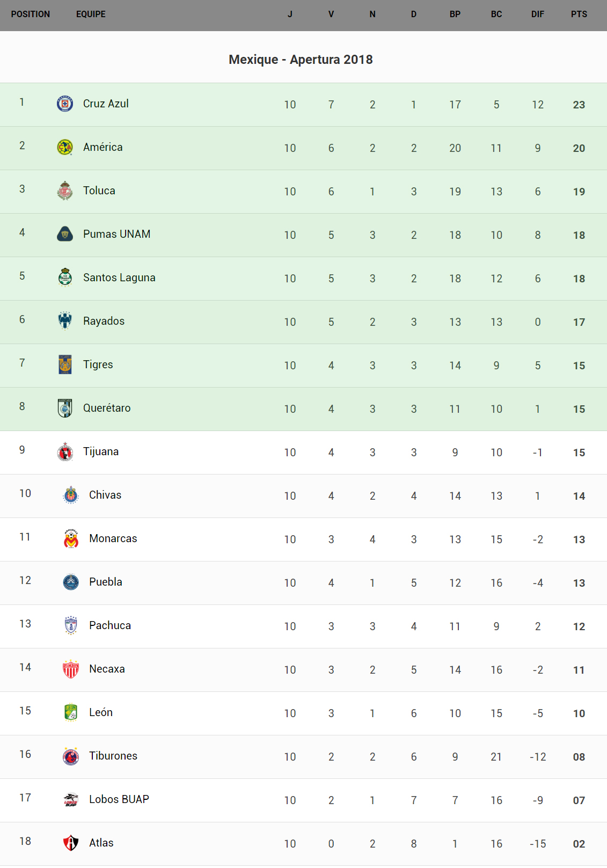Click the Tigres team crest

coord(65,364)
